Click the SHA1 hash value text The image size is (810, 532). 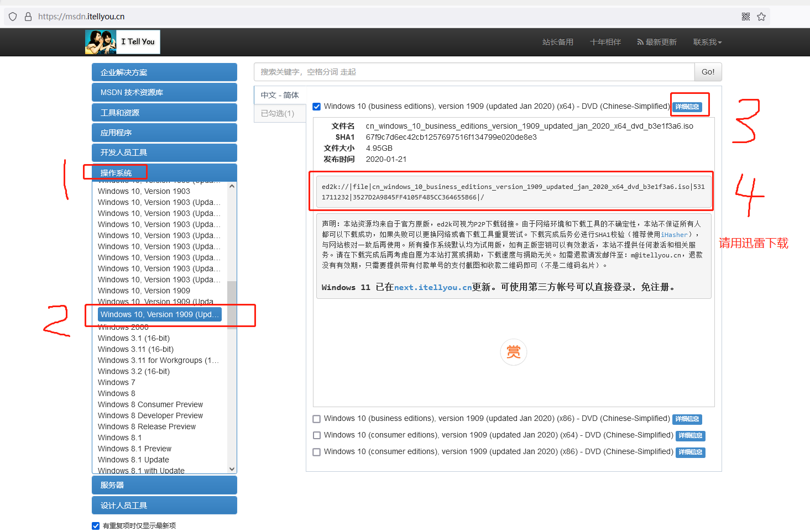(451, 137)
